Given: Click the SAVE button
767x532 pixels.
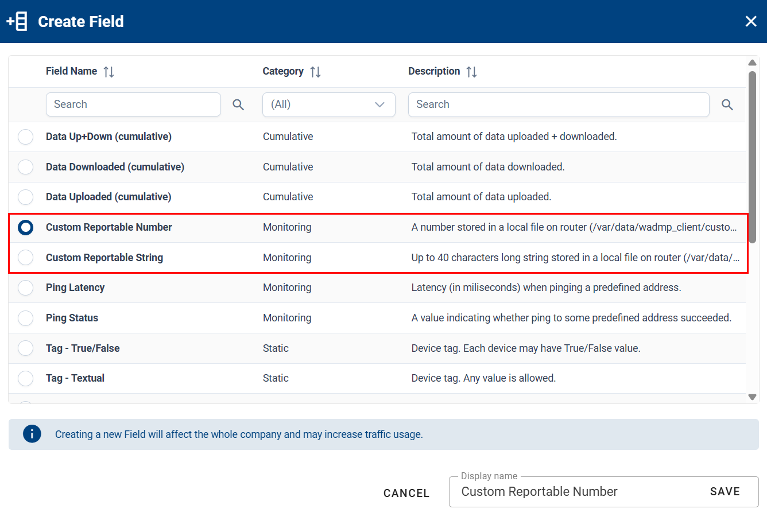Looking at the screenshot, I should coord(725,491).
